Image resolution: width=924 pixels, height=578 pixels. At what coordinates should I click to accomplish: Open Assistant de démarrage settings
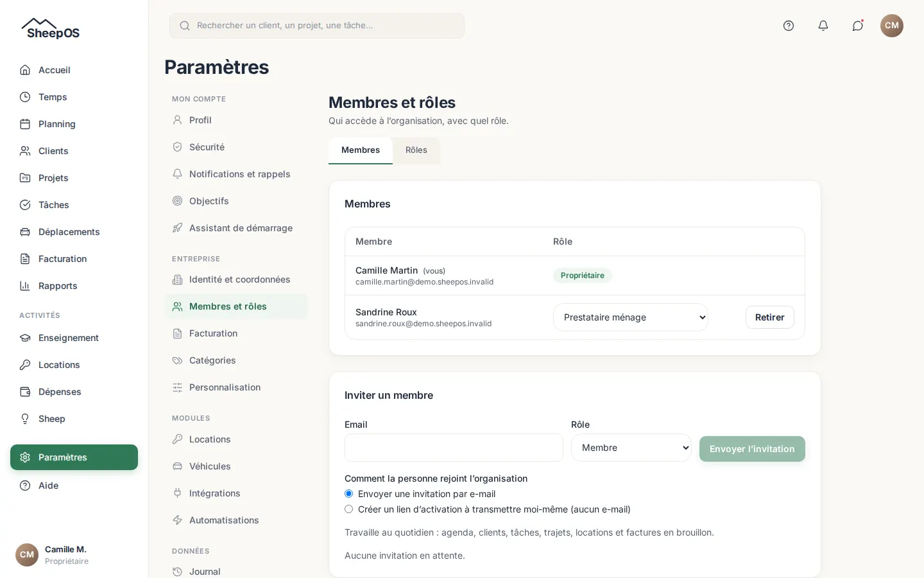(236, 228)
